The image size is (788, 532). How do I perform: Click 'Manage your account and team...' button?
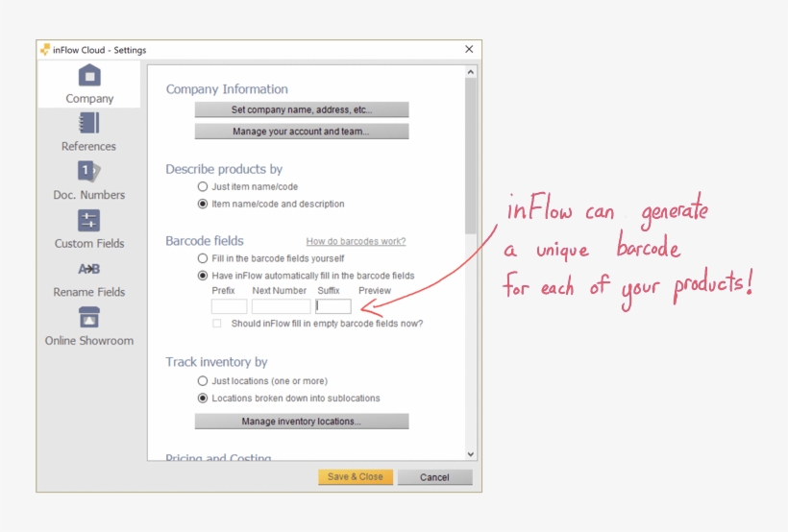point(302,132)
